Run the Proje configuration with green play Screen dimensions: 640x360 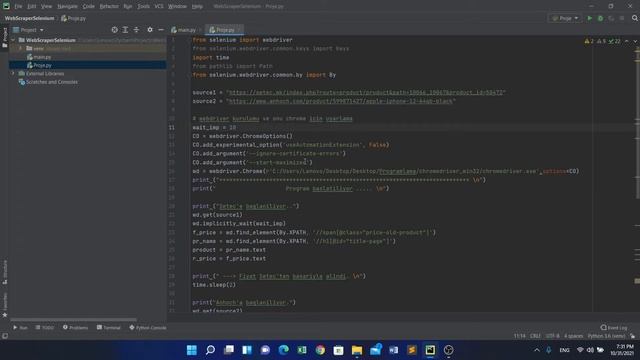pos(589,18)
